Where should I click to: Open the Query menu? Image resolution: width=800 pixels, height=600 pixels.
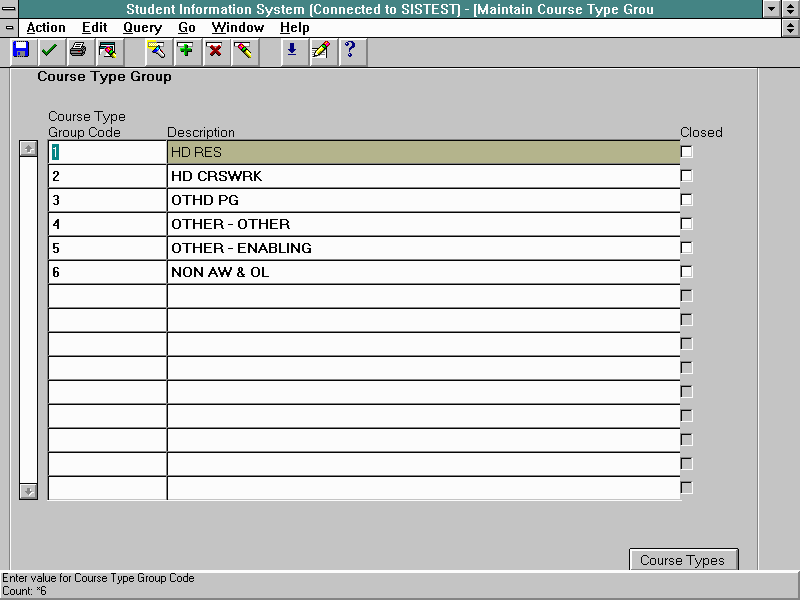click(x=142, y=28)
